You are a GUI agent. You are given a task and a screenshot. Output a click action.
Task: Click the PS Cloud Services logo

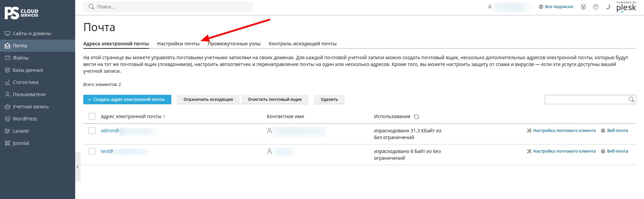21,13
